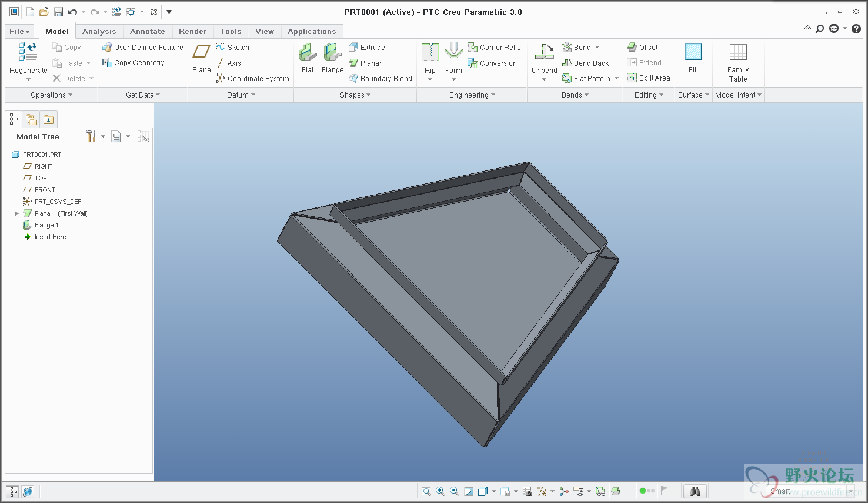Click the Extrude tool
Image resolution: width=868 pixels, height=503 pixels.
coord(367,47)
